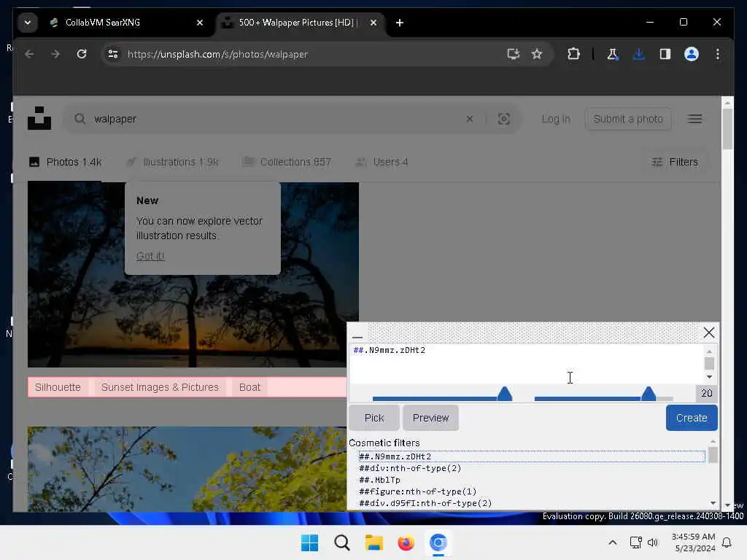Adjust the left specificity slider handle
The width and height of the screenshot is (747, 560).
pyautogui.click(x=505, y=393)
